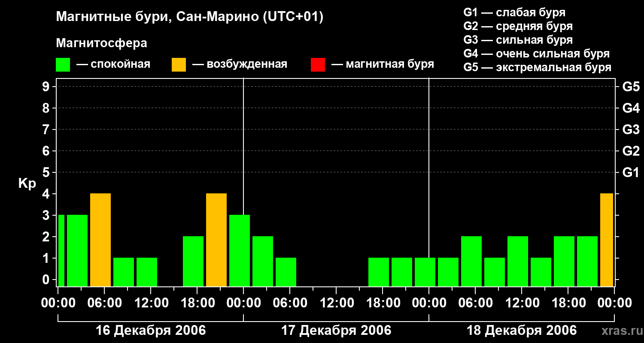Click the '12:00' time label under 16 December
This screenshot has width=644, height=343.
151,303
